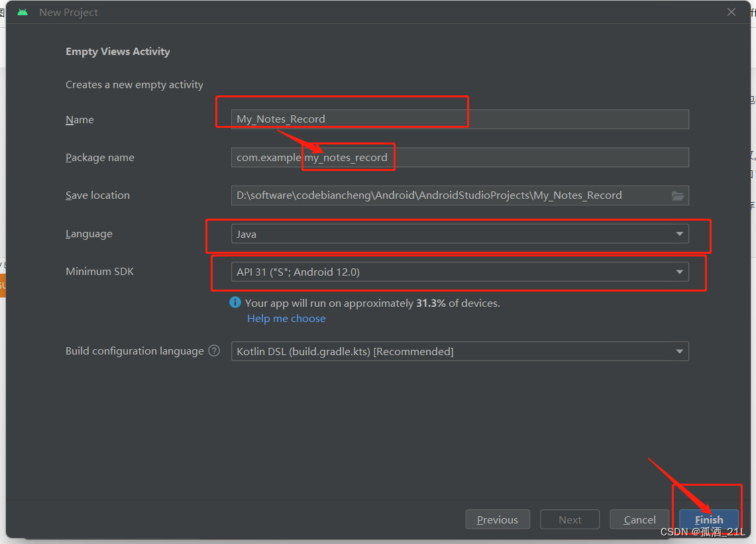Open the Help me choose link

click(x=286, y=318)
